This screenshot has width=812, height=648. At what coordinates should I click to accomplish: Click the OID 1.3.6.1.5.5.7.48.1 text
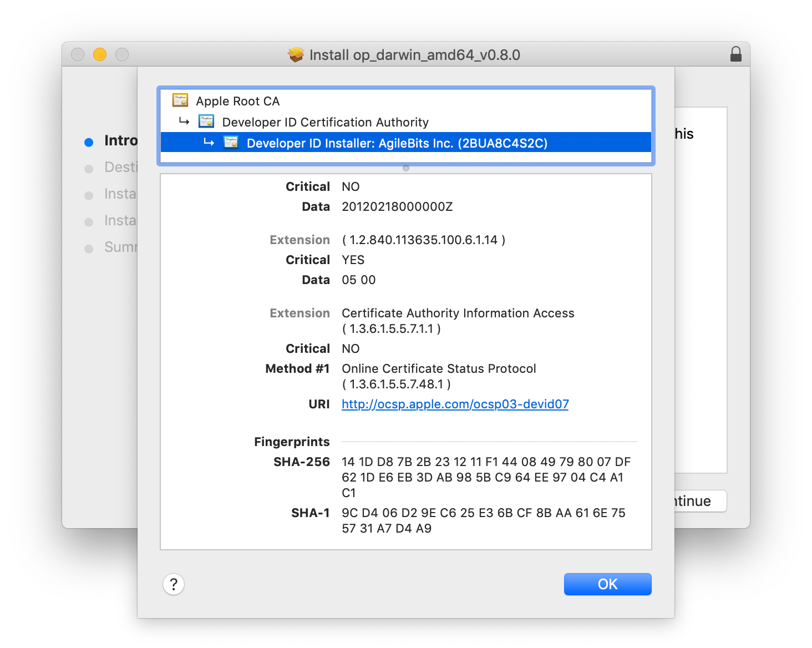tap(396, 384)
